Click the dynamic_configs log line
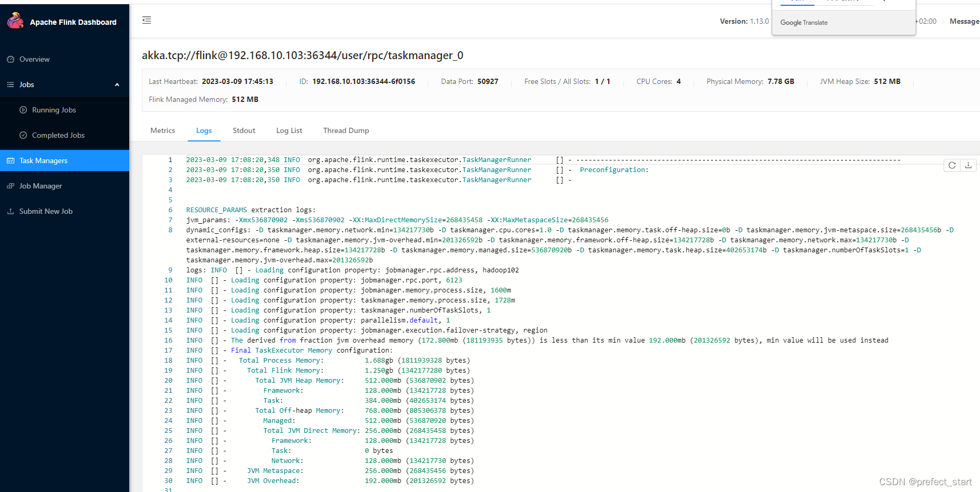This screenshot has width=980, height=492. tap(570, 245)
